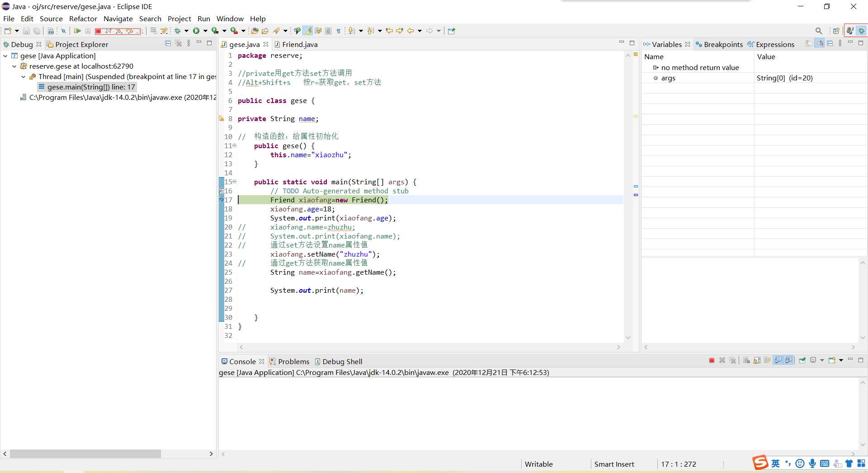Open the New wizard dropdown arrow

coord(17,31)
